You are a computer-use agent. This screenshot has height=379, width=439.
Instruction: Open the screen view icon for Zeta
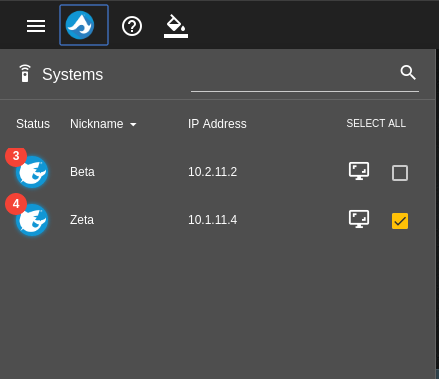click(359, 219)
